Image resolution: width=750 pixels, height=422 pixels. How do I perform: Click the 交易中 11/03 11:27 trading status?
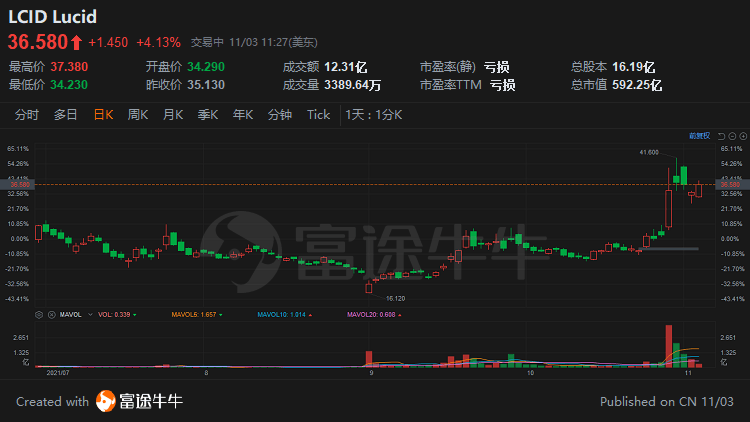[x=254, y=43]
